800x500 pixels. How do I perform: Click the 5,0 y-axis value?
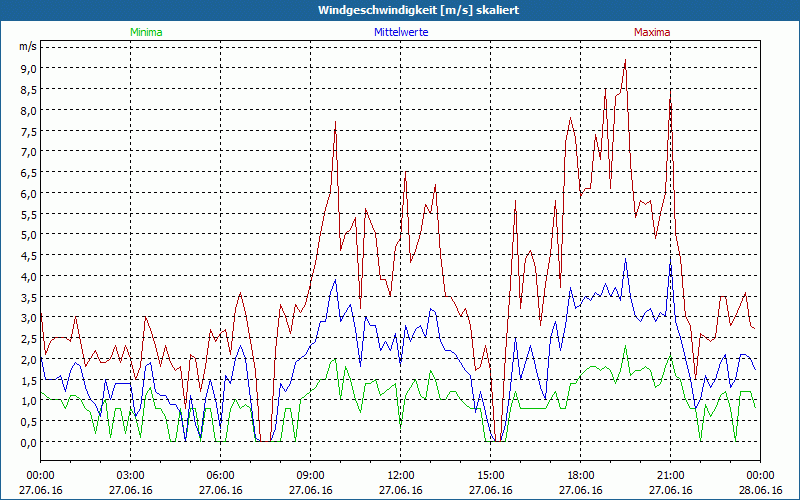click(29, 235)
